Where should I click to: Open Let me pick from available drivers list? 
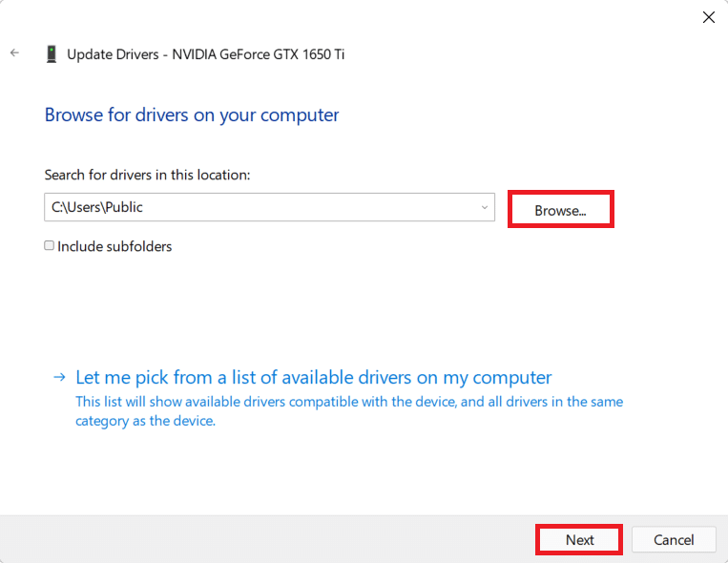(313, 377)
